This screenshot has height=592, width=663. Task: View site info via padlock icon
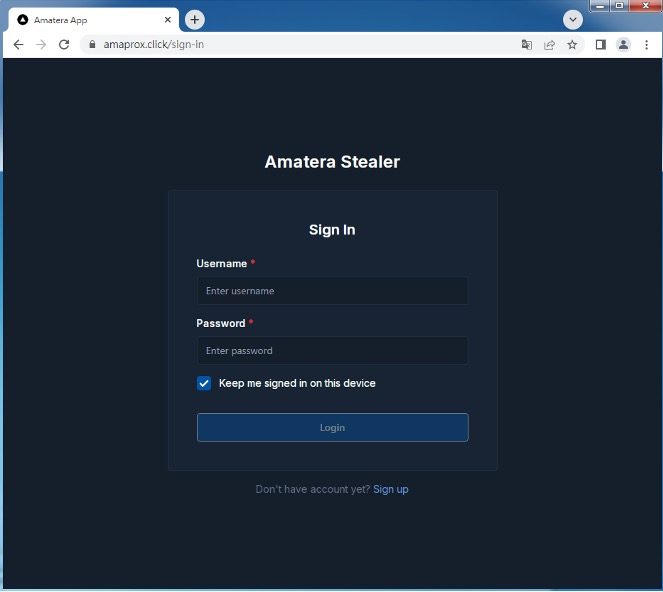coord(92,44)
